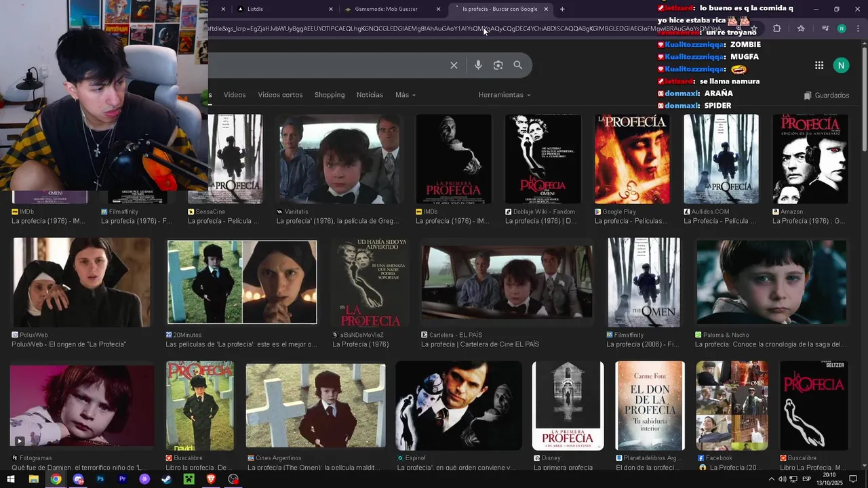Open Espinof La profecía orden link
Image resolution: width=868 pixels, height=488 pixels.
click(456, 468)
